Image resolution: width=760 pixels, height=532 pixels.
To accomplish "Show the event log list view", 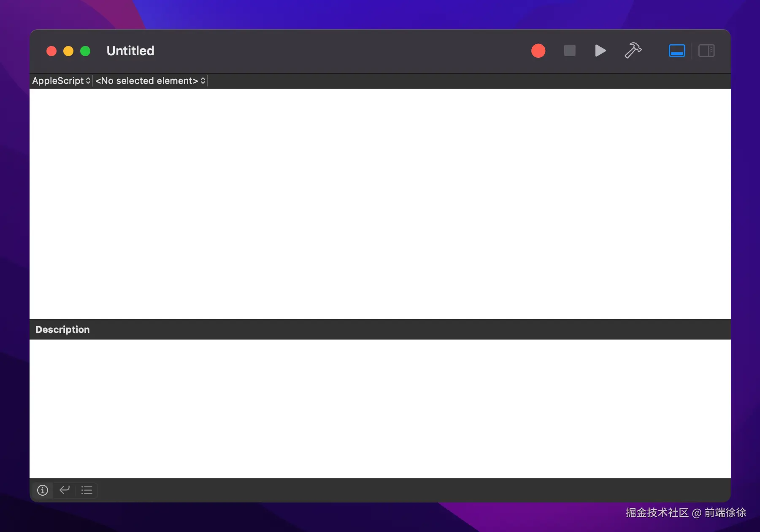I will tap(87, 490).
